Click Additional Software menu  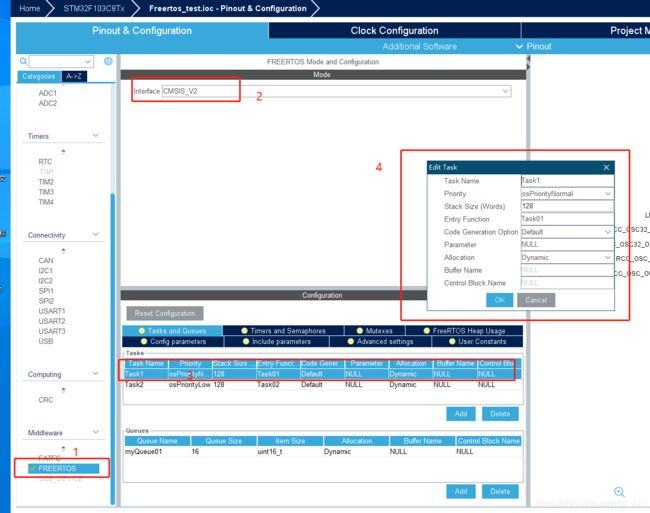click(x=420, y=46)
